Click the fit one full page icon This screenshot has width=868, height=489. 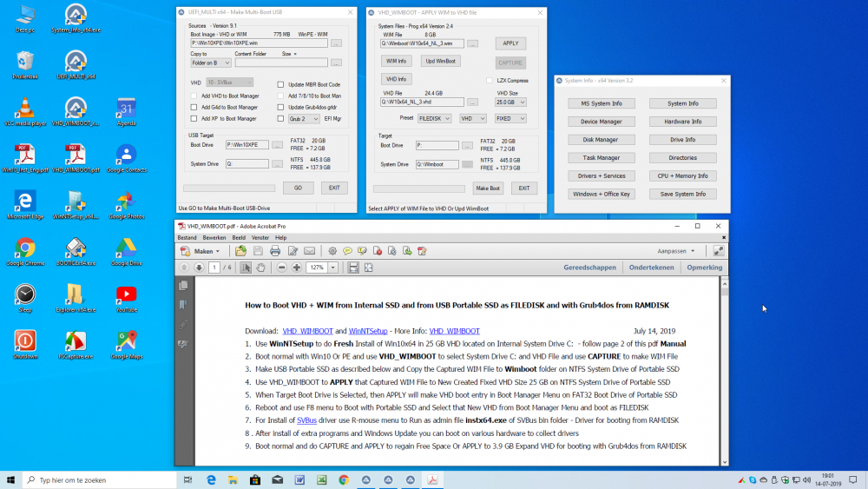pyautogui.click(x=368, y=268)
